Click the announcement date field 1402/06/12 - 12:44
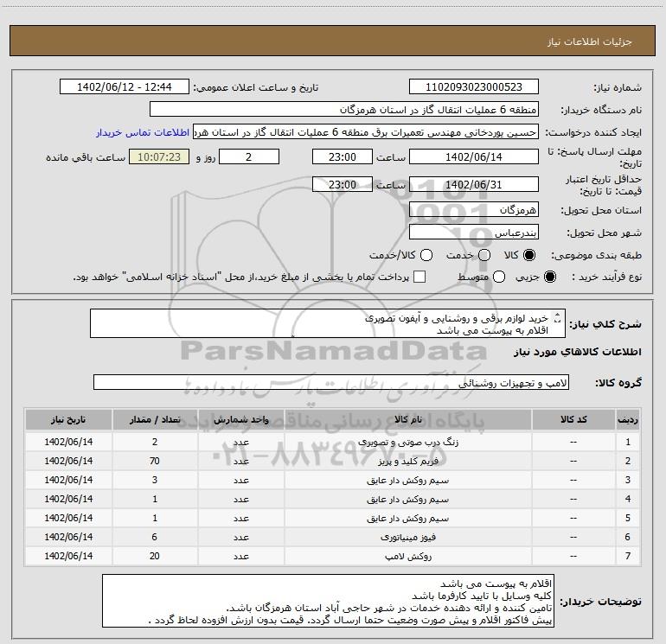666x644 pixels. pyautogui.click(x=125, y=87)
